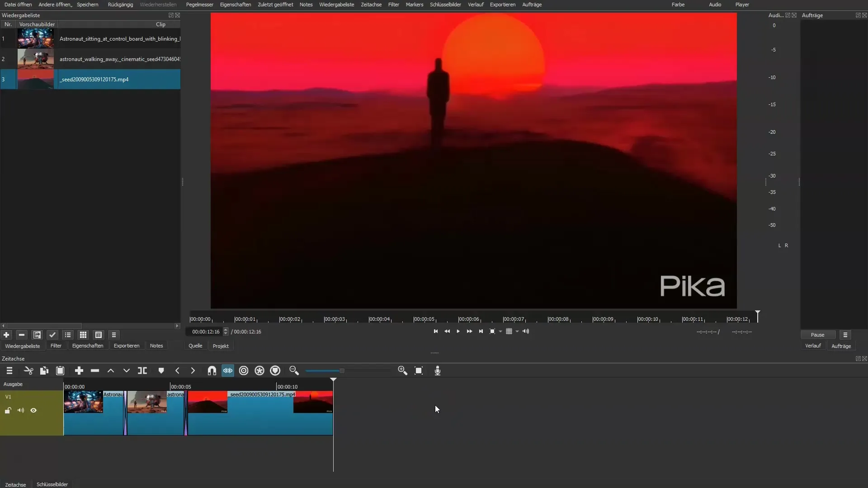Click the snap/magnet tool icon
Viewport: 868px width, 488px height.
pos(212,371)
